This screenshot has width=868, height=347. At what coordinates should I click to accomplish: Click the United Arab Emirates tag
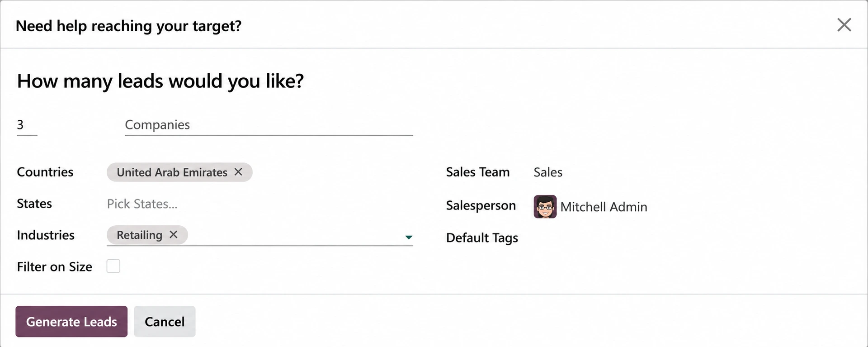coord(172,172)
